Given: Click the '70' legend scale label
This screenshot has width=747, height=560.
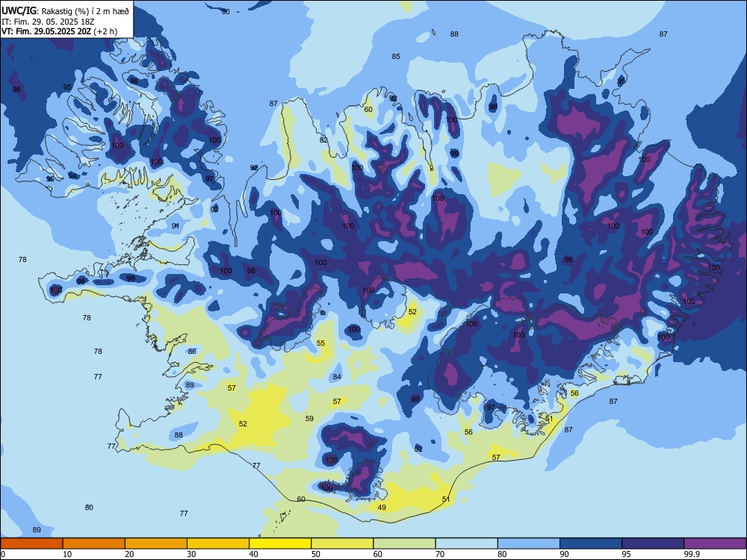Looking at the screenshot, I should point(440,554).
